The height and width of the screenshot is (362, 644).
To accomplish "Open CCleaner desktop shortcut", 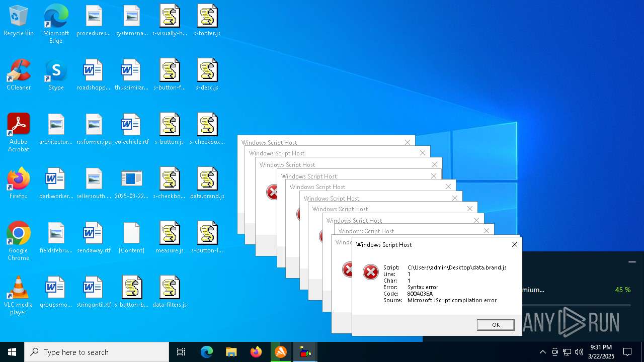I will (19, 75).
